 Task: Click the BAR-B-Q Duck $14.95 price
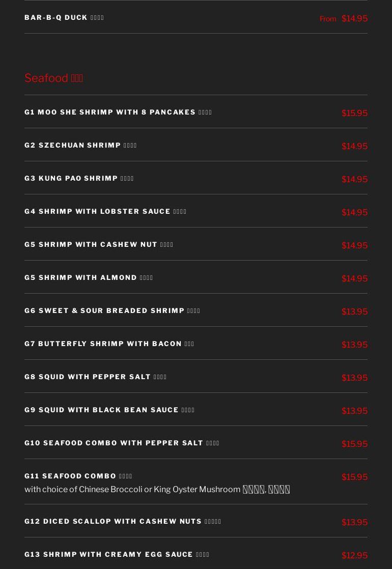point(354,19)
